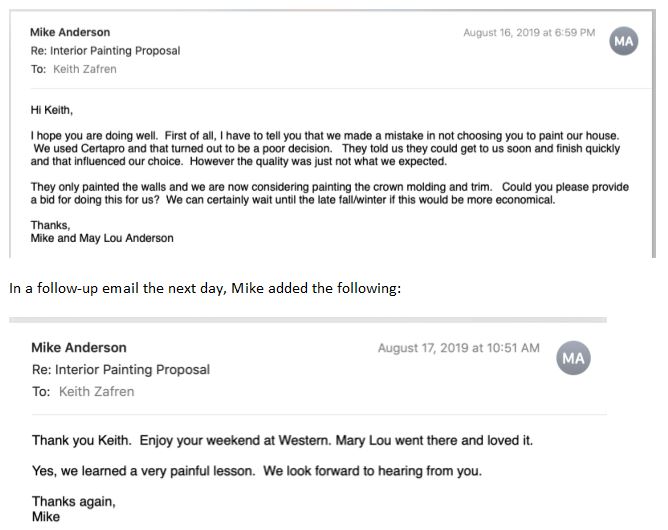
Task: Click the August 16, 2019 timestamp
Action: 529,33
